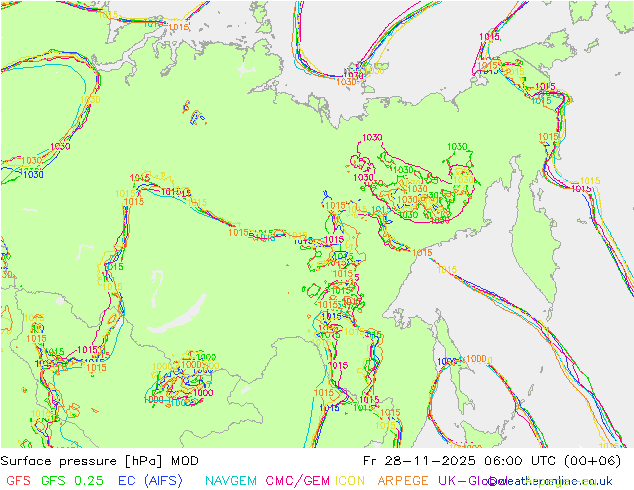Click the "Fr 28-11-2025 06:00 UTC (00+06)" timestamp

point(492,461)
